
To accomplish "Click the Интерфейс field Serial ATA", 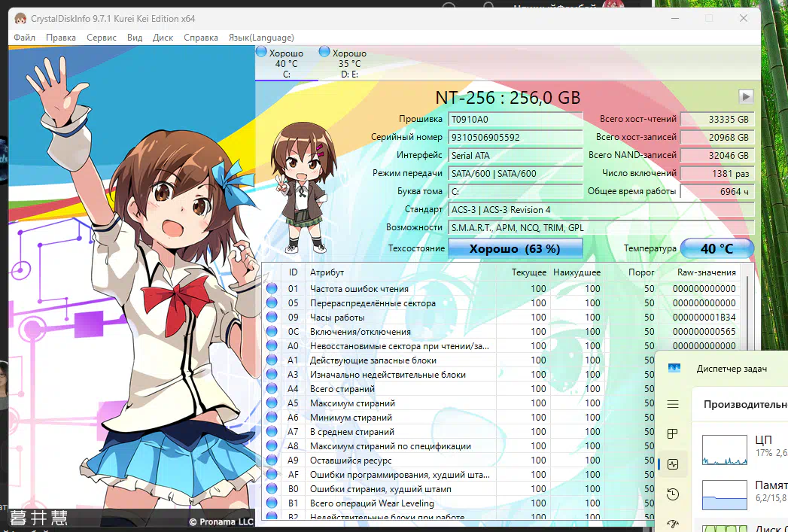I will point(515,156).
